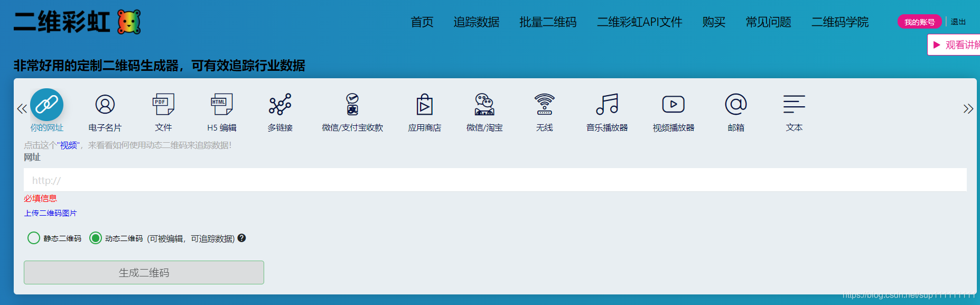
Task: Select the 电子名片 contact card icon
Action: pyautogui.click(x=105, y=104)
